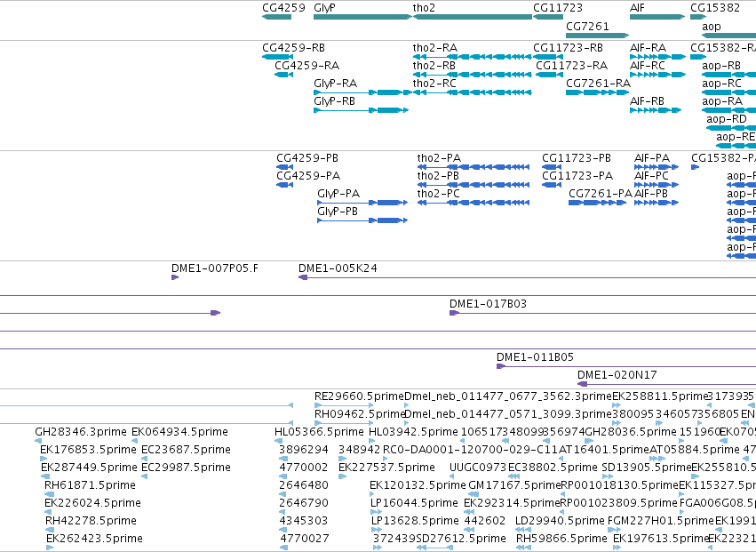This screenshot has height=552, width=756.
Task: Select the RH09462.5prime EST label
Action: pyautogui.click(x=359, y=414)
